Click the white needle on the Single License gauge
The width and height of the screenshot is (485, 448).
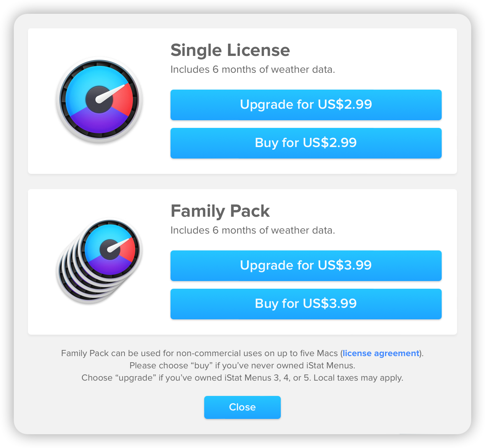(x=111, y=93)
